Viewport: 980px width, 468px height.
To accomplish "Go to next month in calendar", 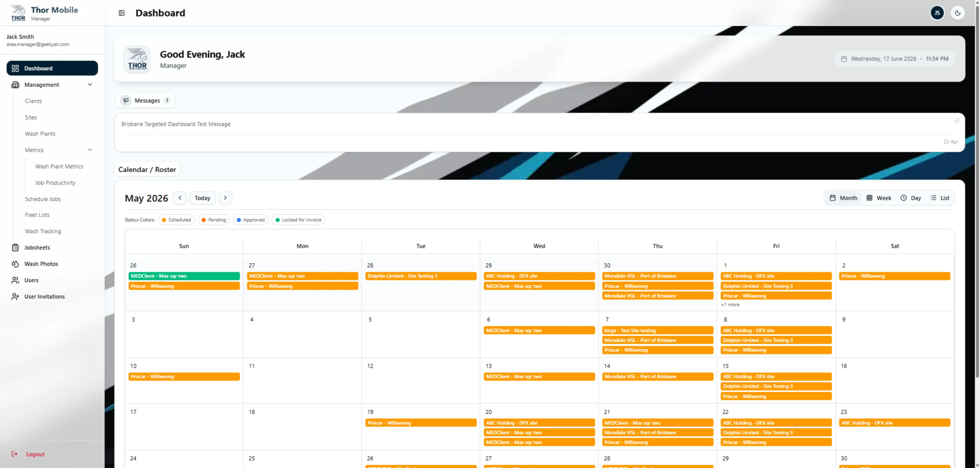I will [225, 198].
